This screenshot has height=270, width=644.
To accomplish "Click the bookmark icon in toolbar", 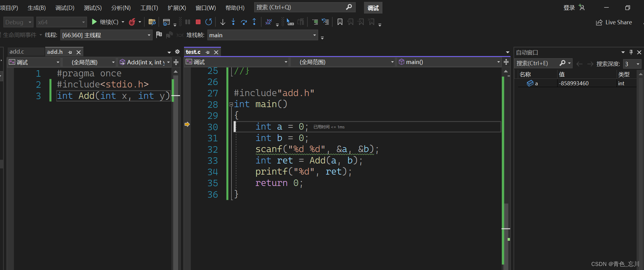I will click(x=340, y=22).
